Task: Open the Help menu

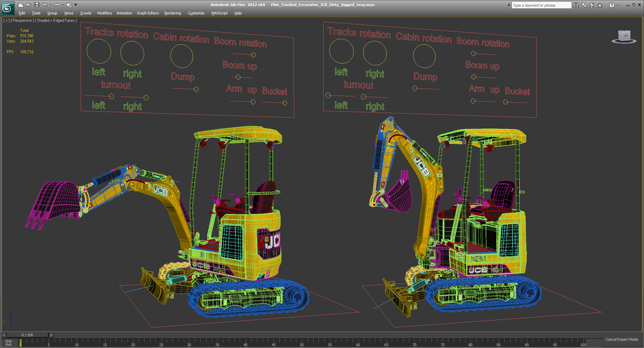Action: 238,13
